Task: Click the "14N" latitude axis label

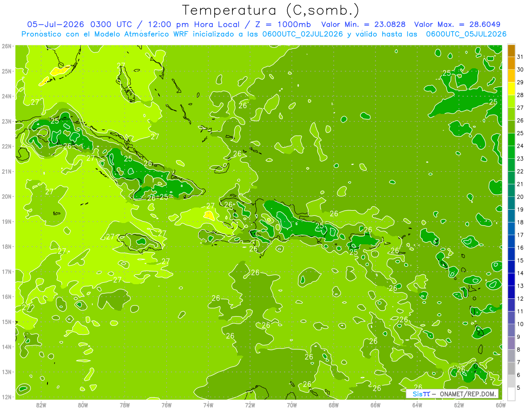Action: tap(7, 347)
